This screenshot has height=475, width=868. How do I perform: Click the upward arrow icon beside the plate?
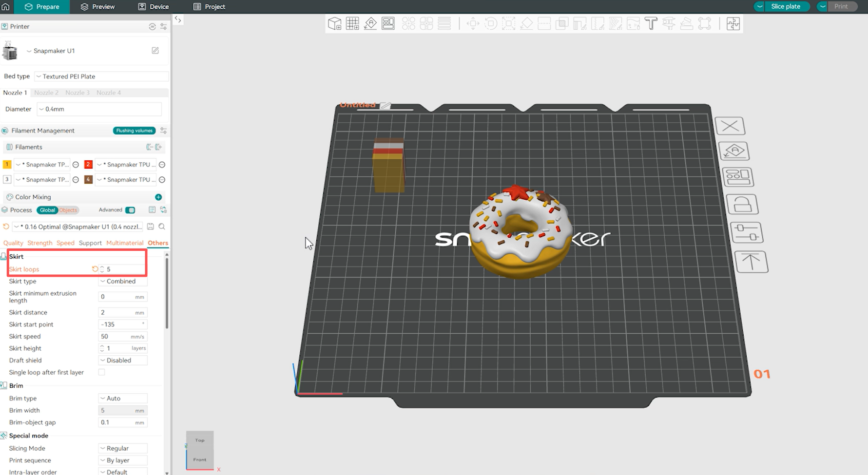pyautogui.click(x=751, y=262)
